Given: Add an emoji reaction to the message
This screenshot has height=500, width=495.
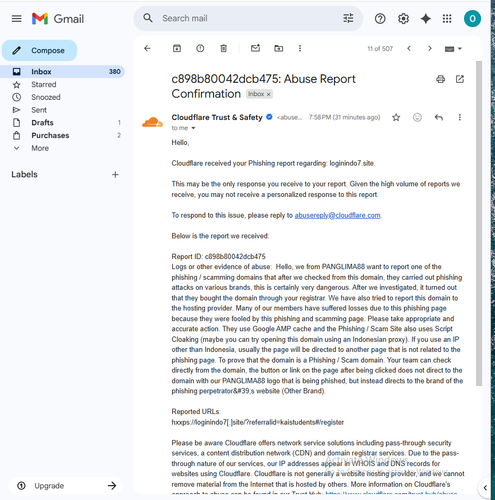Looking at the screenshot, I should pos(417,117).
